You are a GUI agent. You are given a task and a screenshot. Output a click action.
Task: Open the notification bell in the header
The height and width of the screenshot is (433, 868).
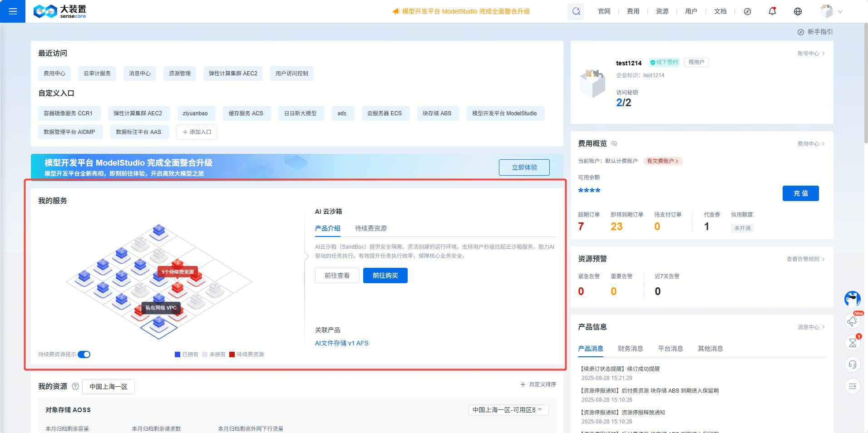(x=772, y=11)
